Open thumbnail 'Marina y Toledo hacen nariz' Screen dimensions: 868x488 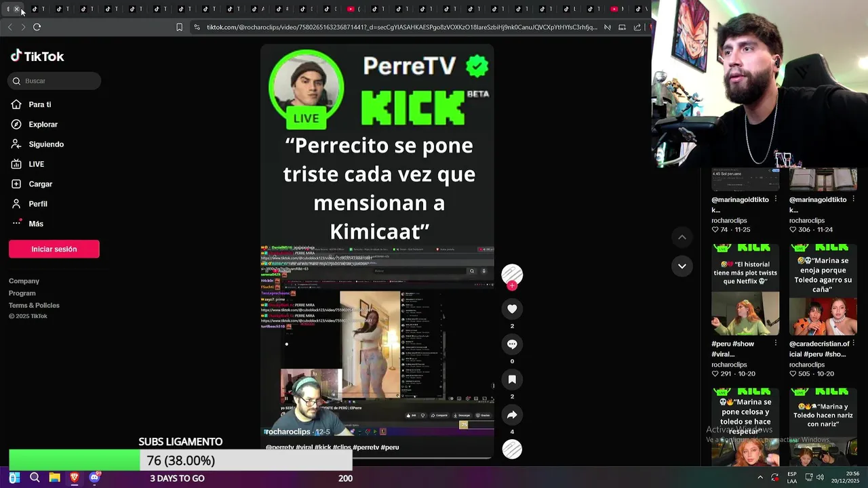(823, 427)
